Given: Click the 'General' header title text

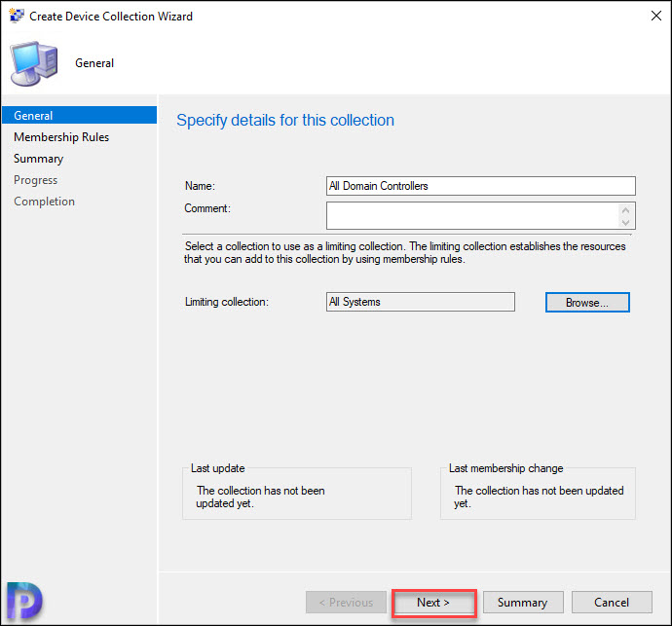Looking at the screenshot, I should pos(94,63).
